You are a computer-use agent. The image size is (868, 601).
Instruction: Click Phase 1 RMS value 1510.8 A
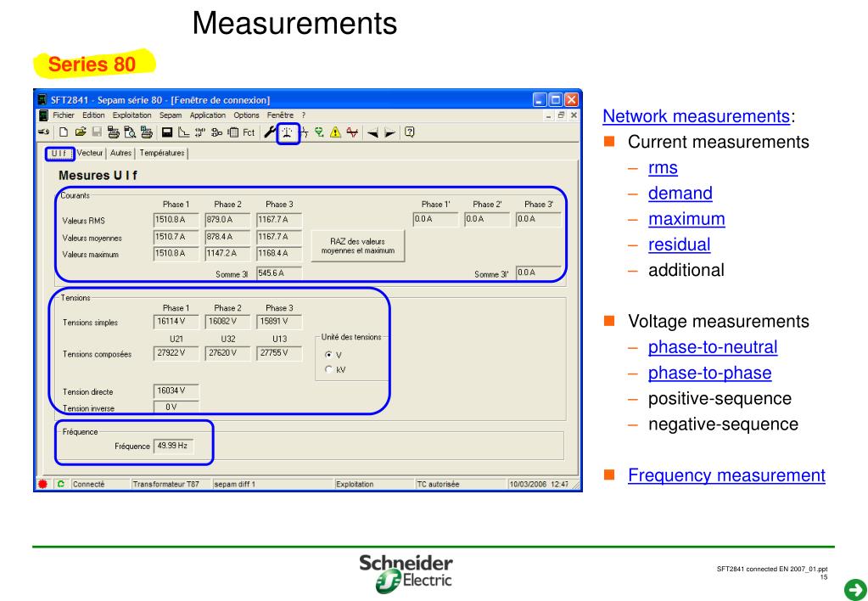[x=176, y=220]
